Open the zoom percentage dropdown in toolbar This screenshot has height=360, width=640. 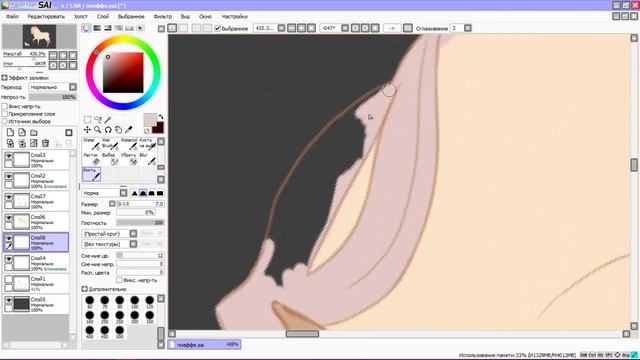[281, 28]
